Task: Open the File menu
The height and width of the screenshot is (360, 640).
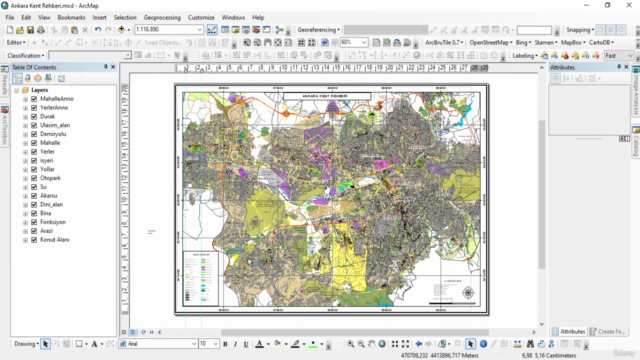Action: coord(10,18)
